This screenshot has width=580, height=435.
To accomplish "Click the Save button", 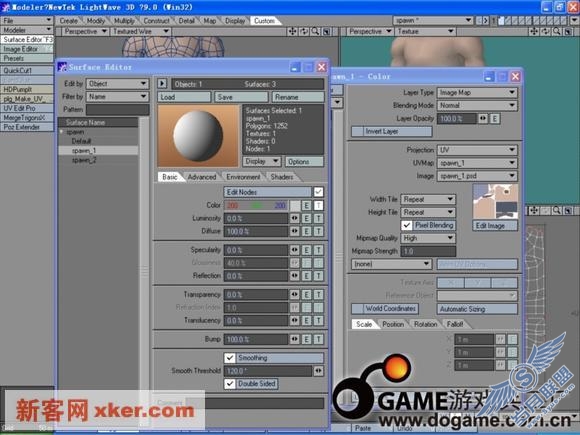I will click(241, 97).
